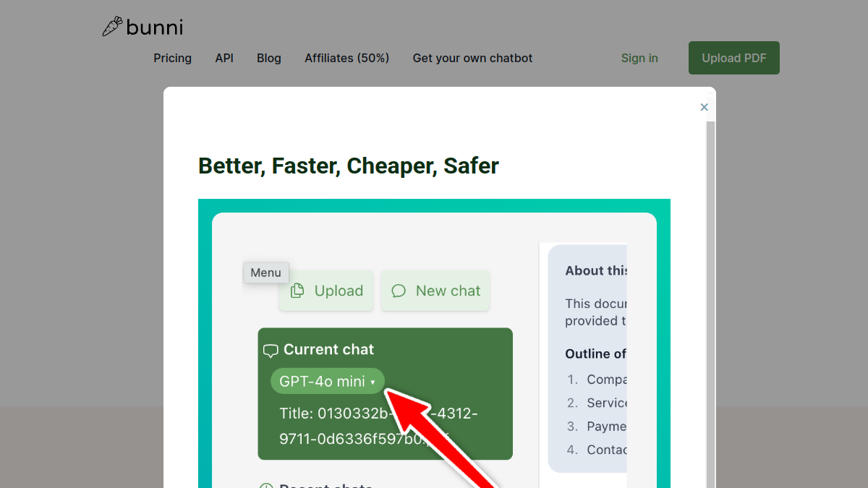
Task: Go to the API menu item
Action: click(x=224, y=58)
